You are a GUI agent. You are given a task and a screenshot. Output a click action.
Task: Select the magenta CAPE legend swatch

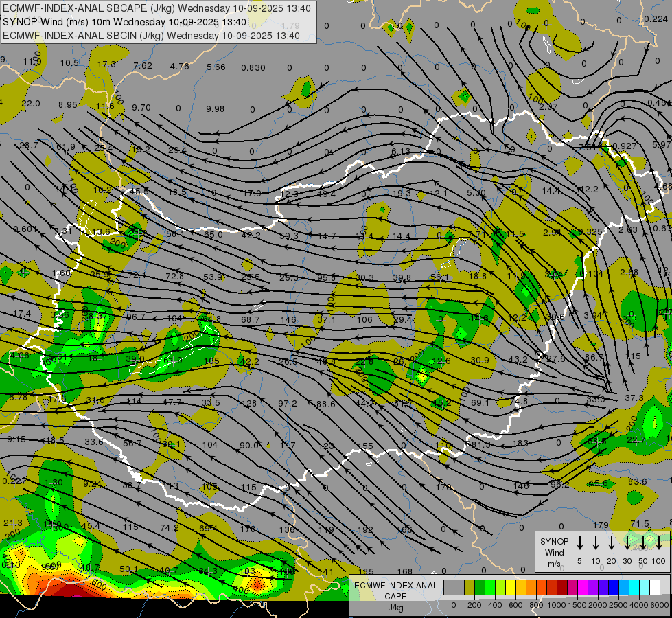point(583,587)
